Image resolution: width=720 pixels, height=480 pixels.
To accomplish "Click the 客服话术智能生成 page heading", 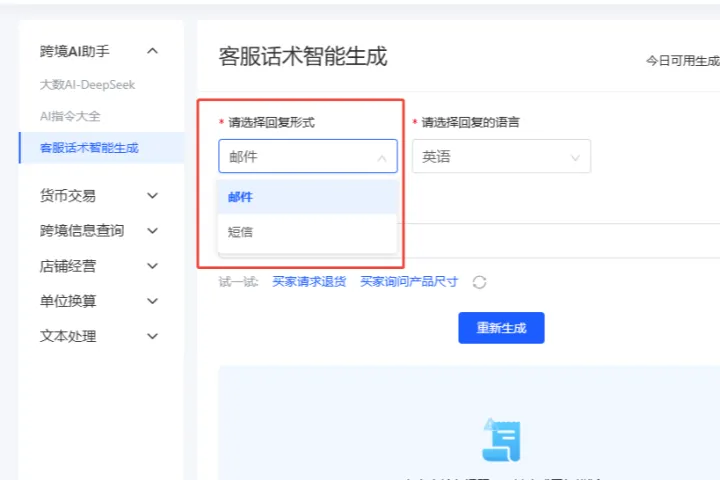I will [x=303, y=56].
